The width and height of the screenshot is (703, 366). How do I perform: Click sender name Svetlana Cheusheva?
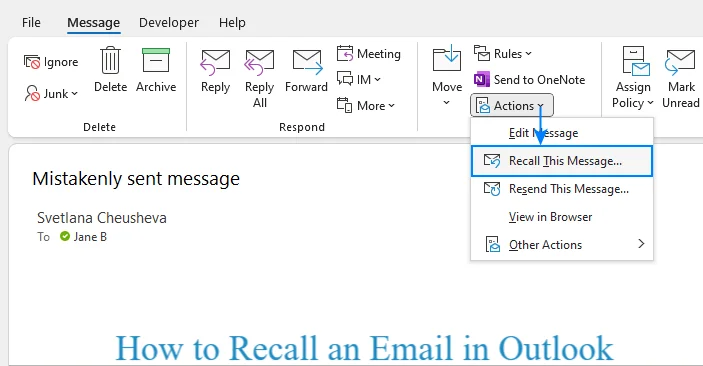pyautogui.click(x=102, y=218)
